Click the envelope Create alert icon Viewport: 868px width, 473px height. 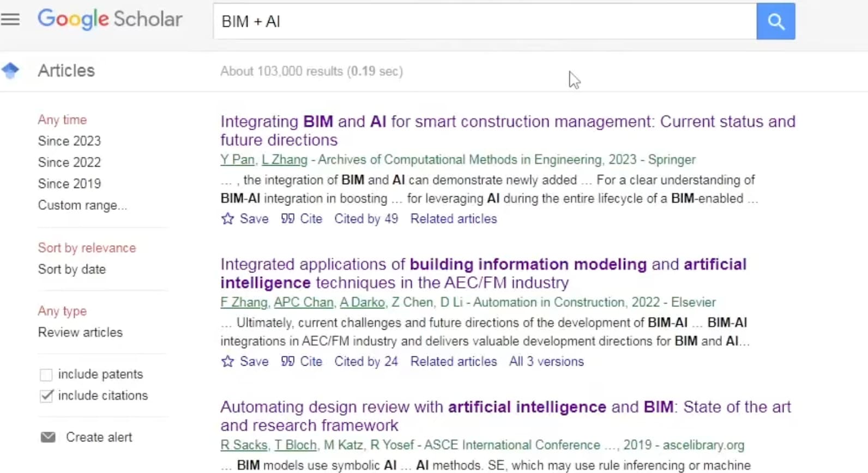click(x=48, y=437)
